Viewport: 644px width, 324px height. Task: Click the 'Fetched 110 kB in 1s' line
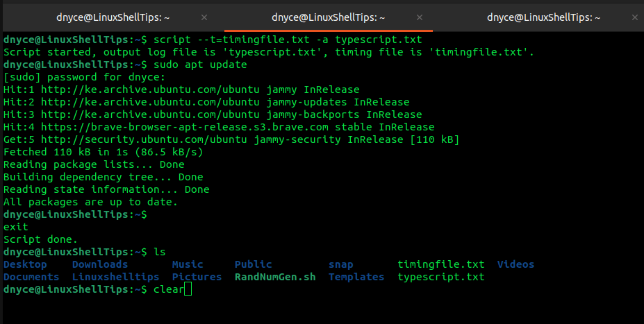coord(103,152)
